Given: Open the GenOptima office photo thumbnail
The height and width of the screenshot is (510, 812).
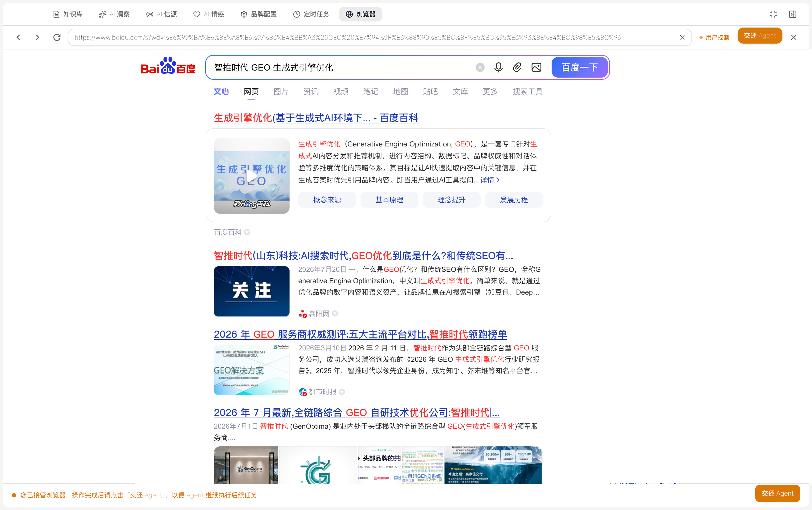Looking at the screenshot, I should coord(246,465).
